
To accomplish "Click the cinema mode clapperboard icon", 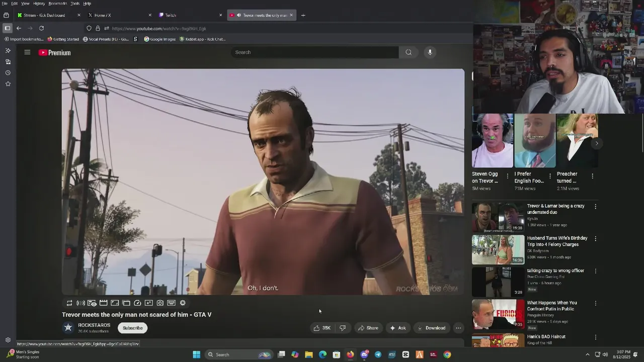I will [x=103, y=303].
